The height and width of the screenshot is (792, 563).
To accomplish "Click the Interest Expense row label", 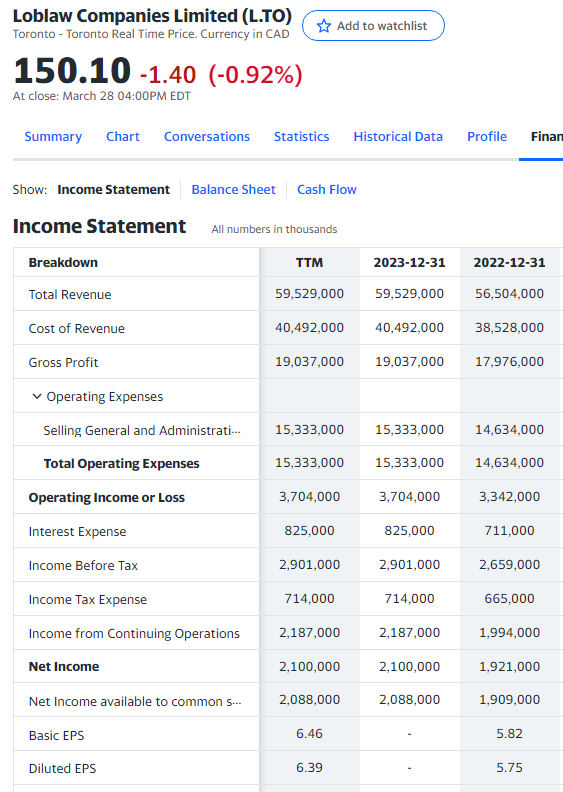I will (77, 531).
